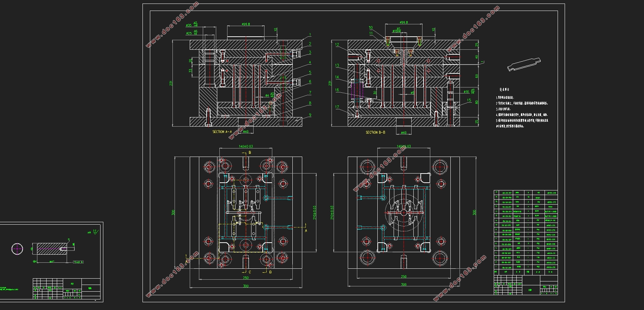Select the ø16 H7/f6 dimension in Section B-B
The image size is (644, 310).
469,91
